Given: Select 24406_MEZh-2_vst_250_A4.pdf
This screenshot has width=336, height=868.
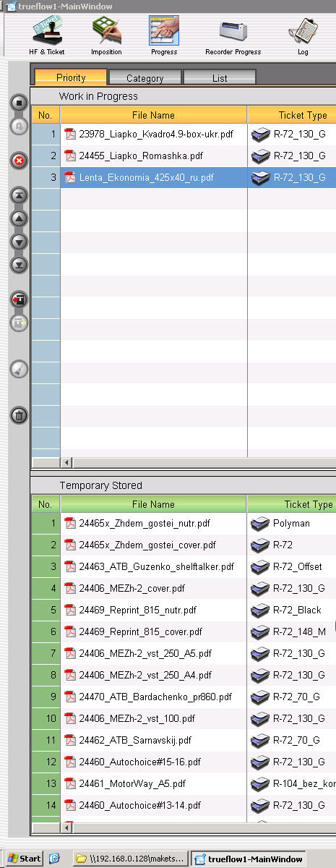Looking at the screenshot, I should pyautogui.click(x=145, y=675).
